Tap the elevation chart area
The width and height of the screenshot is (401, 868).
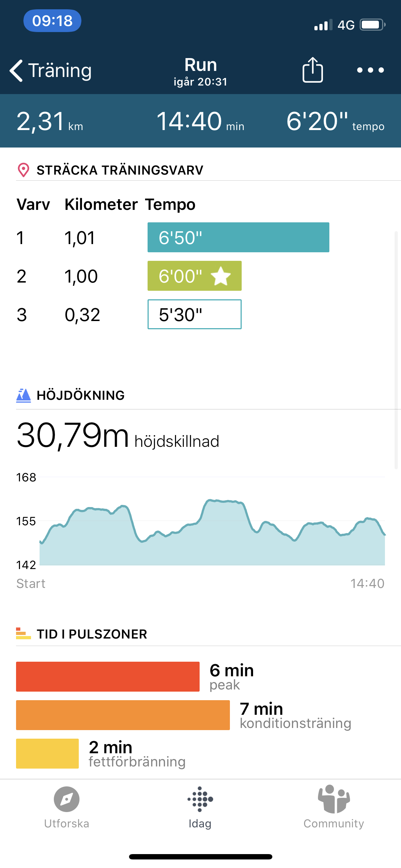pyautogui.click(x=212, y=533)
